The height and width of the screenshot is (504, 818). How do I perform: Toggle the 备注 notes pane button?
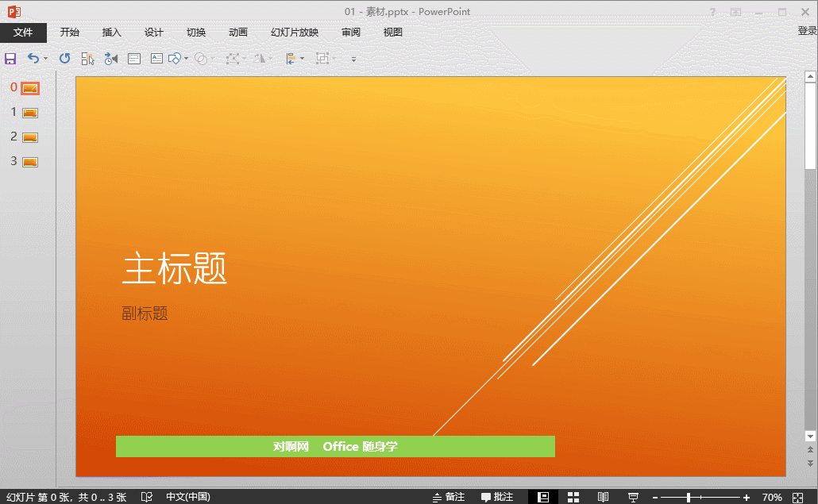tap(449, 497)
